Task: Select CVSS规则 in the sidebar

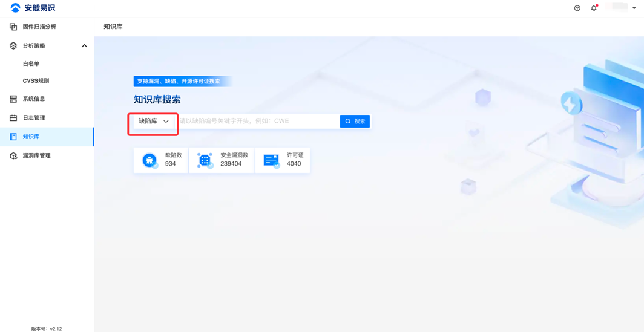Action: [x=36, y=80]
